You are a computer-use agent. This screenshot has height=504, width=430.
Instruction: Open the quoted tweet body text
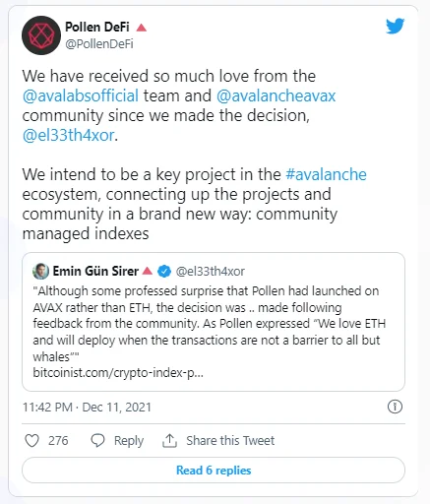[x=210, y=324]
